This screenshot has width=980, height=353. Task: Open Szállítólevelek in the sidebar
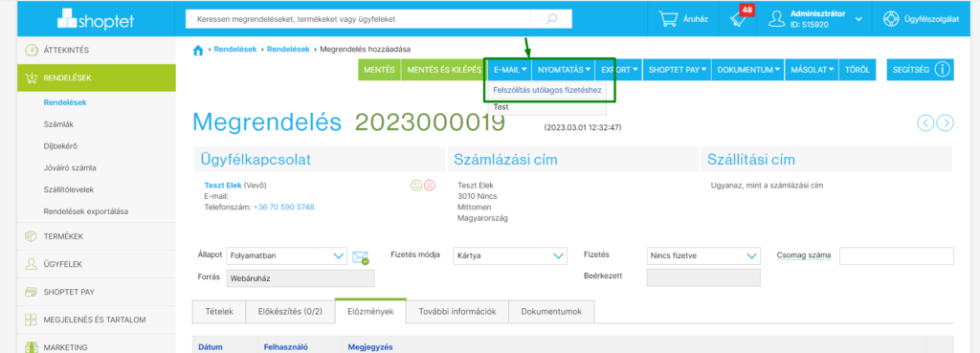click(69, 189)
